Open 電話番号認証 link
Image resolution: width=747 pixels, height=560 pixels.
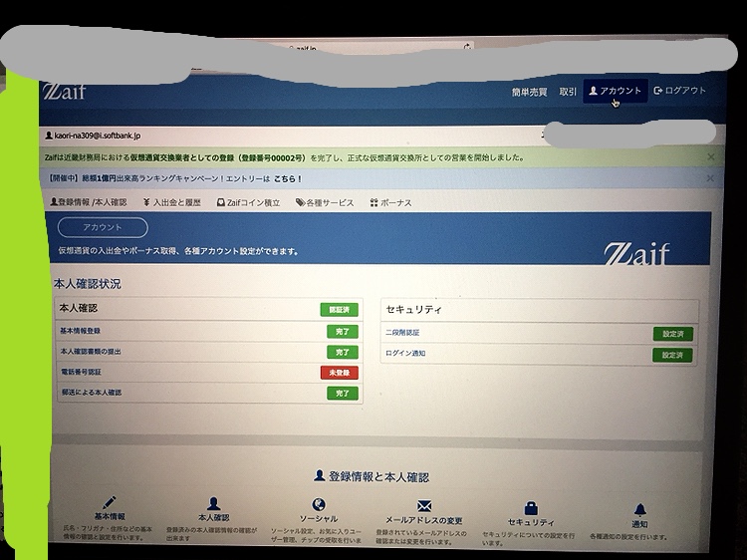coord(81,372)
